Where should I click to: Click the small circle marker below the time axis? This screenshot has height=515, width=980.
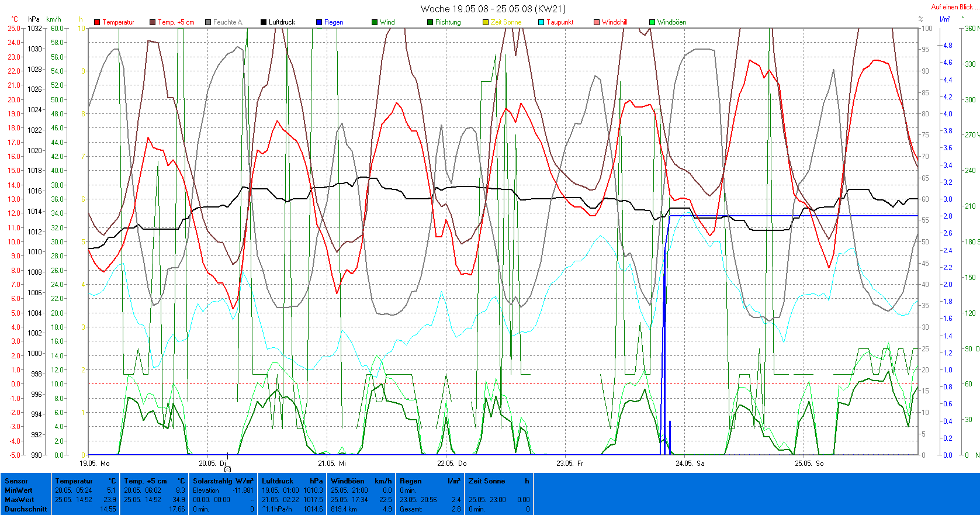coord(227,469)
